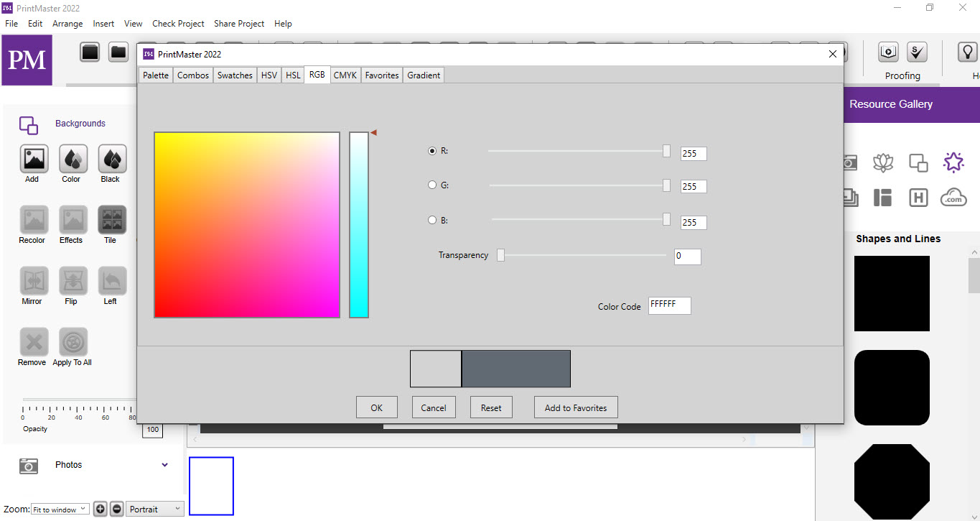Open the H headline gallery icon
Image resolution: width=980 pixels, height=521 pixels.
[918, 198]
